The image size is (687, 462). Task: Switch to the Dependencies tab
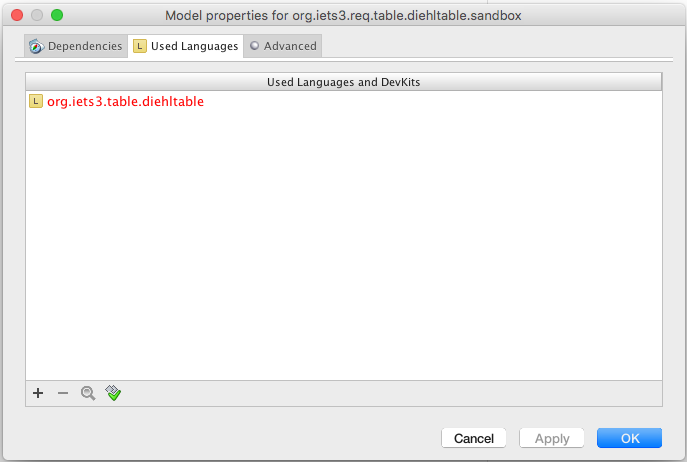(x=84, y=46)
